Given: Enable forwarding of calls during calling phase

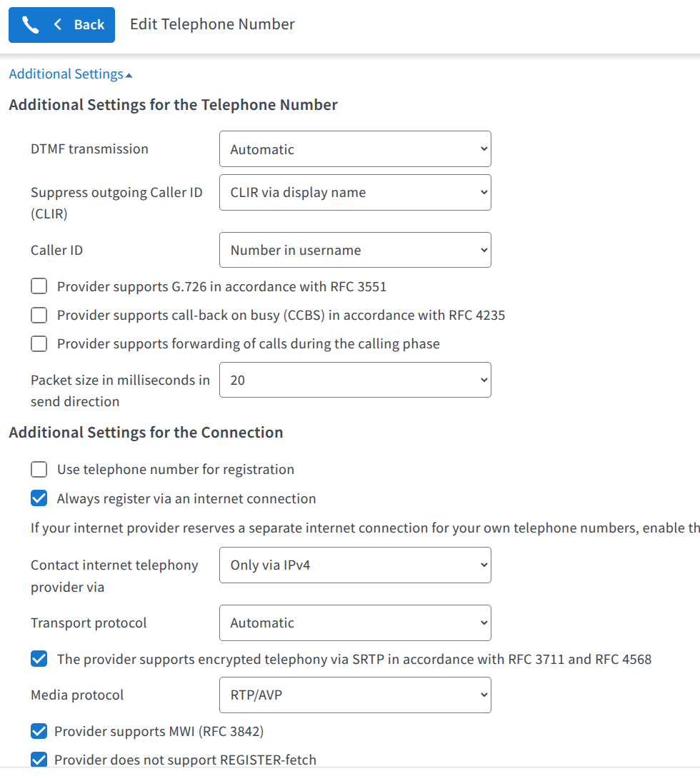Looking at the screenshot, I should click(x=39, y=343).
